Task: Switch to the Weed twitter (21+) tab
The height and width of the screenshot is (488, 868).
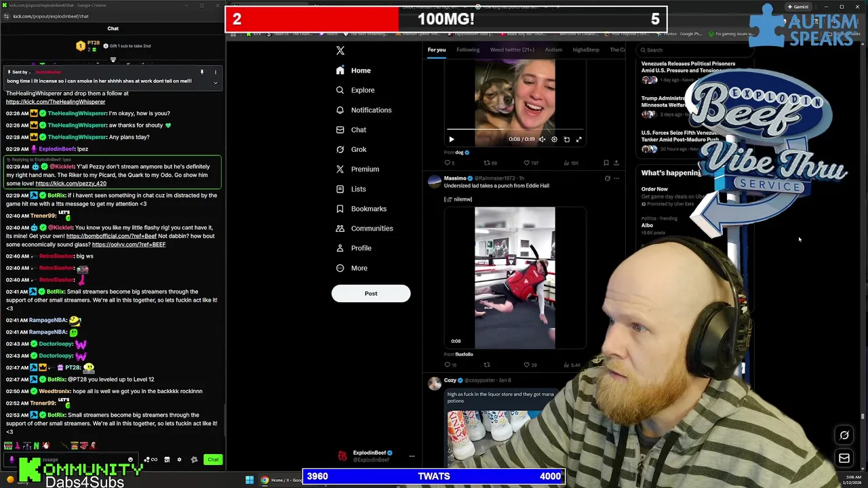Action: [512, 49]
